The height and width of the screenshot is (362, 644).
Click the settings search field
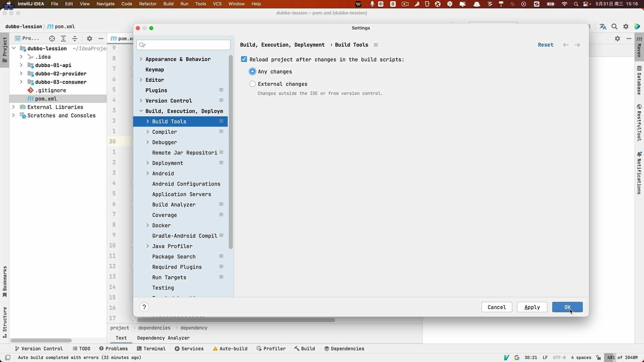click(x=183, y=45)
